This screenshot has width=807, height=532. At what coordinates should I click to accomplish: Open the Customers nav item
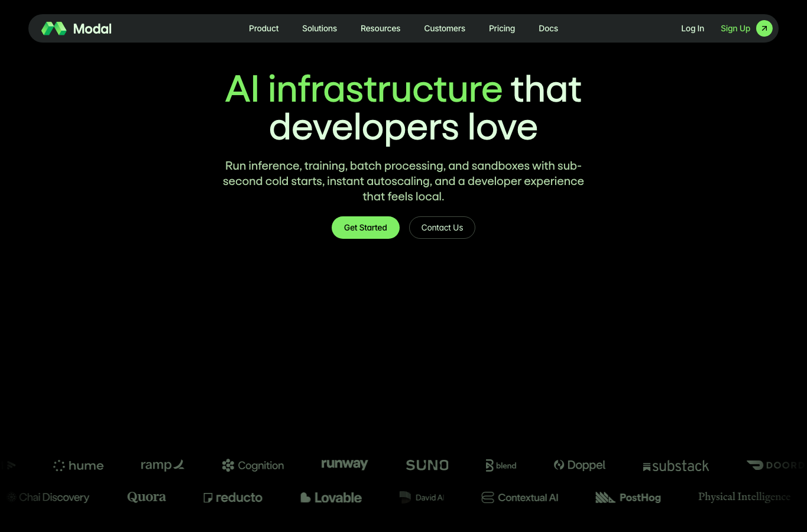pyautogui.click(x=445, y=28)
